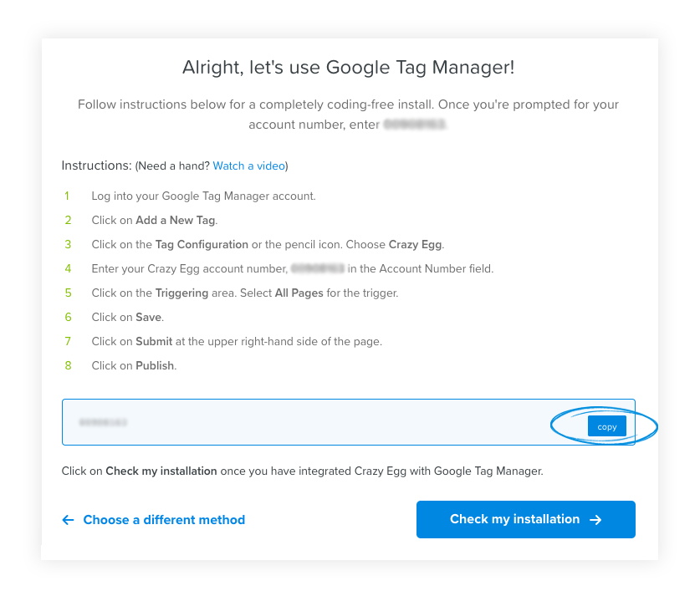Click the Check my installation button

[x=525, y=519]
